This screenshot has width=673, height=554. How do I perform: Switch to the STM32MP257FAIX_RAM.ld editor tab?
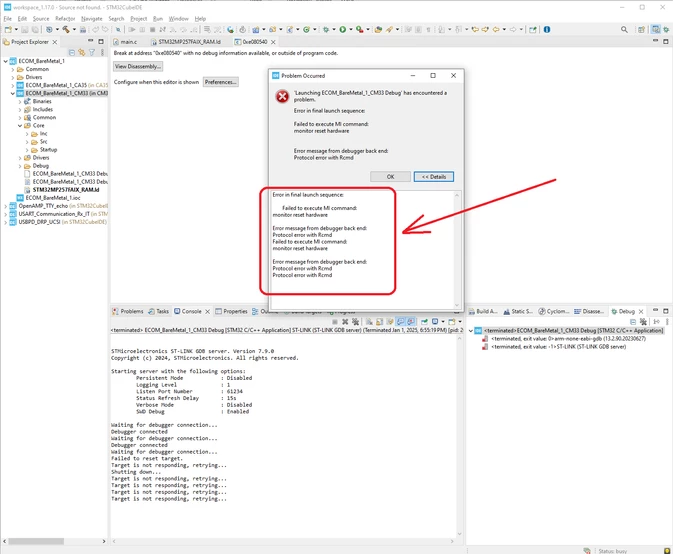pyautogui.click(x=186, y=42)
